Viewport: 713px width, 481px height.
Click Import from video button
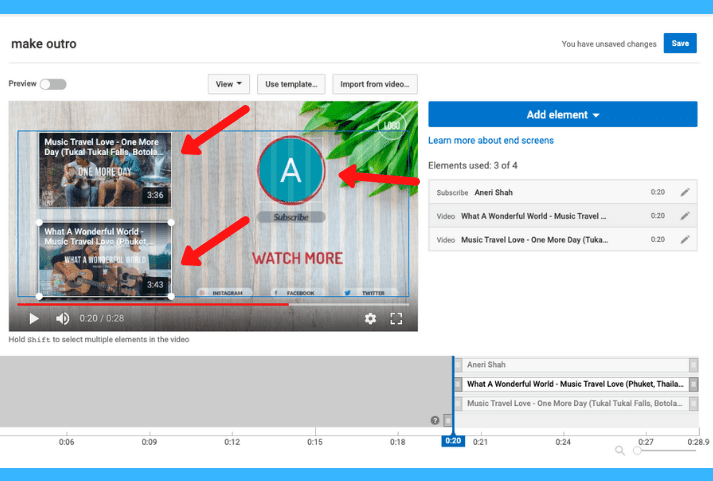(375, 84)
